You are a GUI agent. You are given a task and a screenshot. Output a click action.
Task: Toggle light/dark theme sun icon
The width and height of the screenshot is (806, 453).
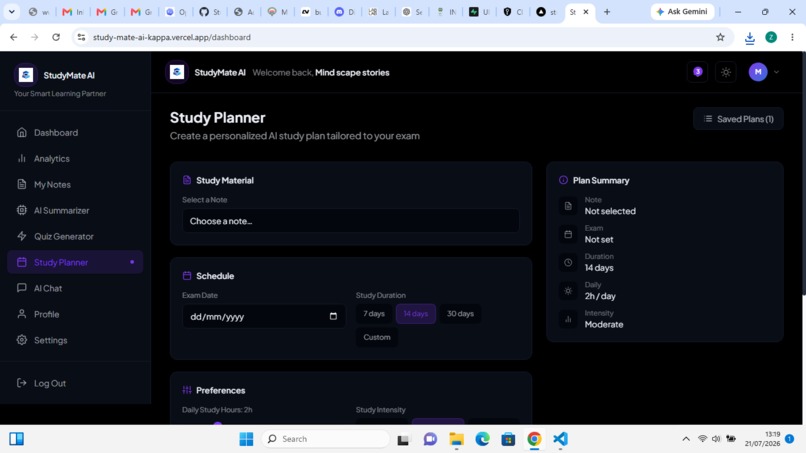[x=726, y=72]
